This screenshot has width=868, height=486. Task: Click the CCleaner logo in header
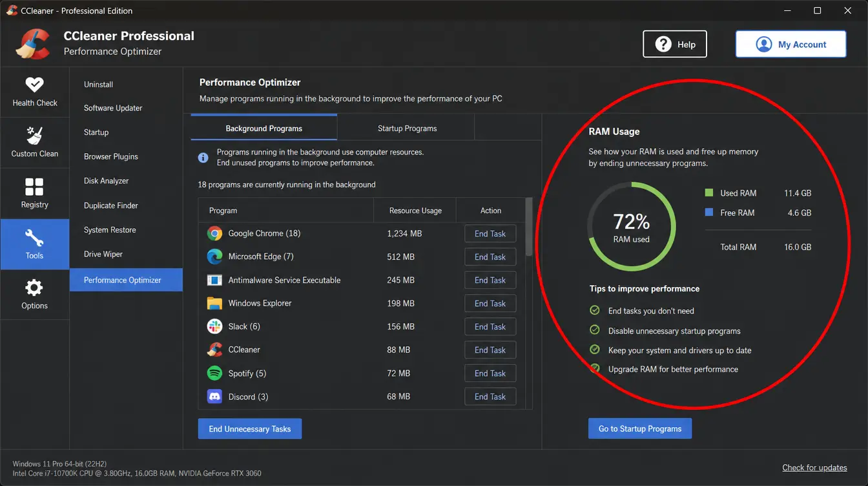click(33, 43)
